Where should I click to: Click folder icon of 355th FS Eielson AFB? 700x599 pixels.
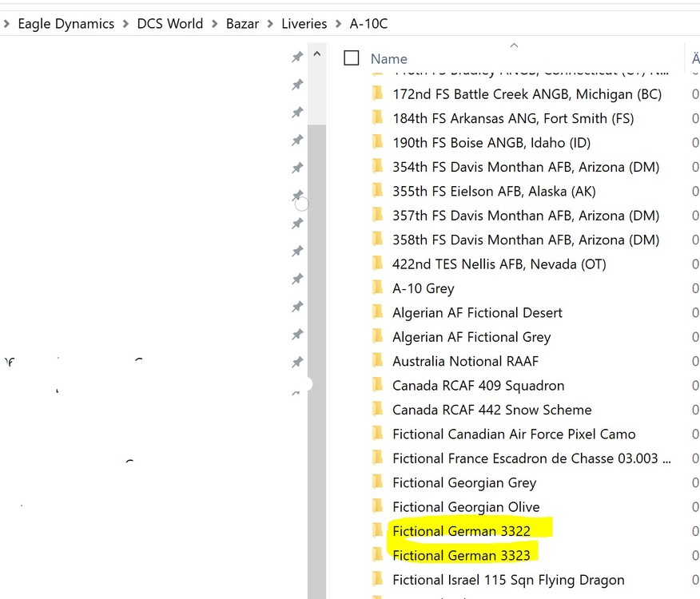tap(377, 190)
